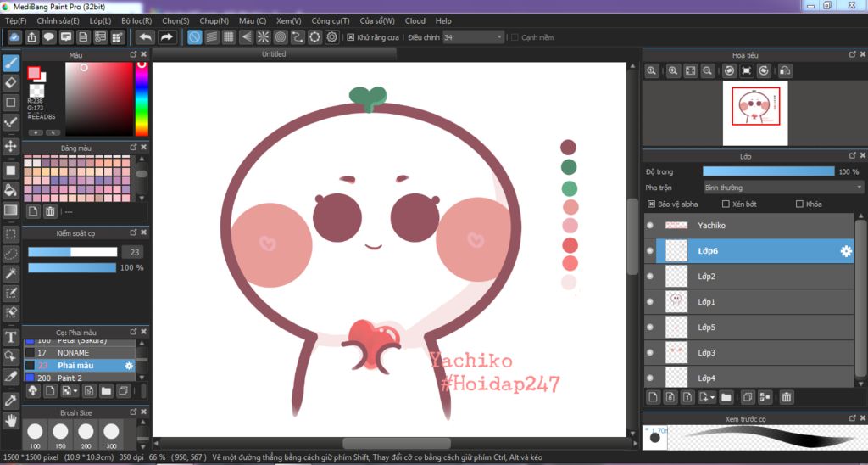Add a new layer folder
This screenshot has height=465, width=868.
pos(726,397)
